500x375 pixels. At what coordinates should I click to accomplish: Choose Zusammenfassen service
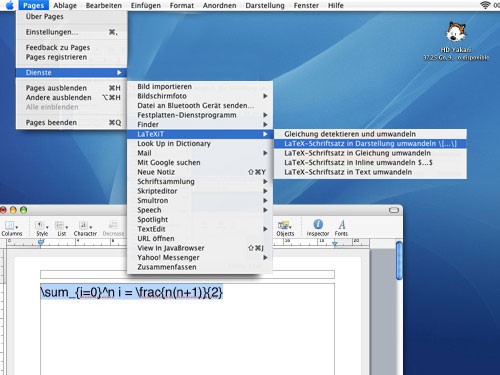pyautogui.click(x=200, y=267)
